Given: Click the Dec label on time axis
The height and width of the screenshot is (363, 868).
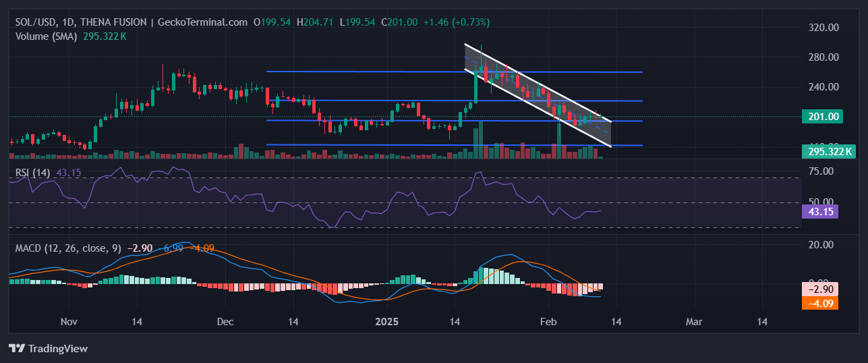Looking at the screenshot, I should click(226, 322).
